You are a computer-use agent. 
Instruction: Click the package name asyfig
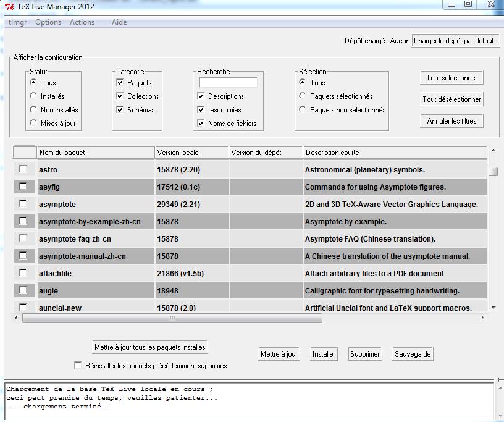click(x=49, y=187)
